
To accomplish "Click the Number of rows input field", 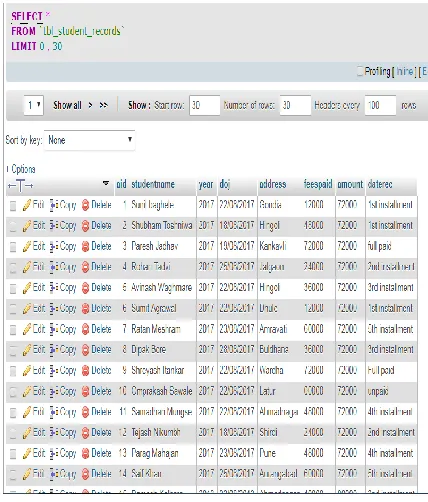I will coord(295,105).
